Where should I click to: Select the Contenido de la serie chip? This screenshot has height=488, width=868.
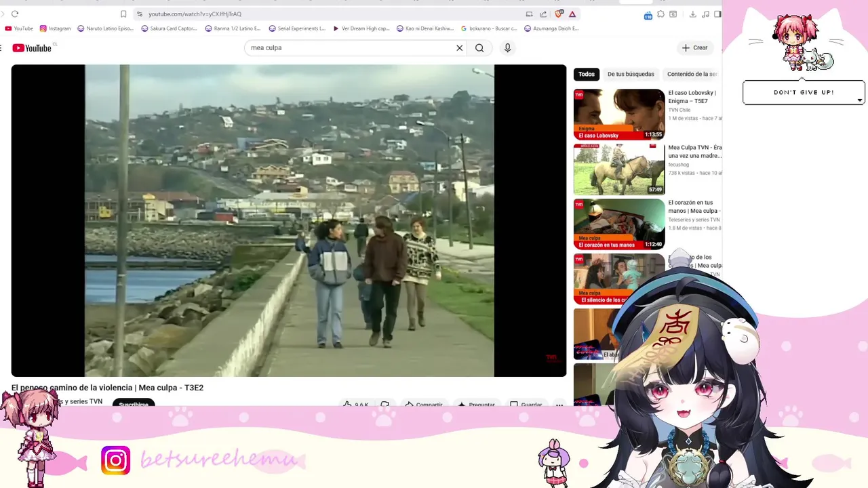click(692, 75)
